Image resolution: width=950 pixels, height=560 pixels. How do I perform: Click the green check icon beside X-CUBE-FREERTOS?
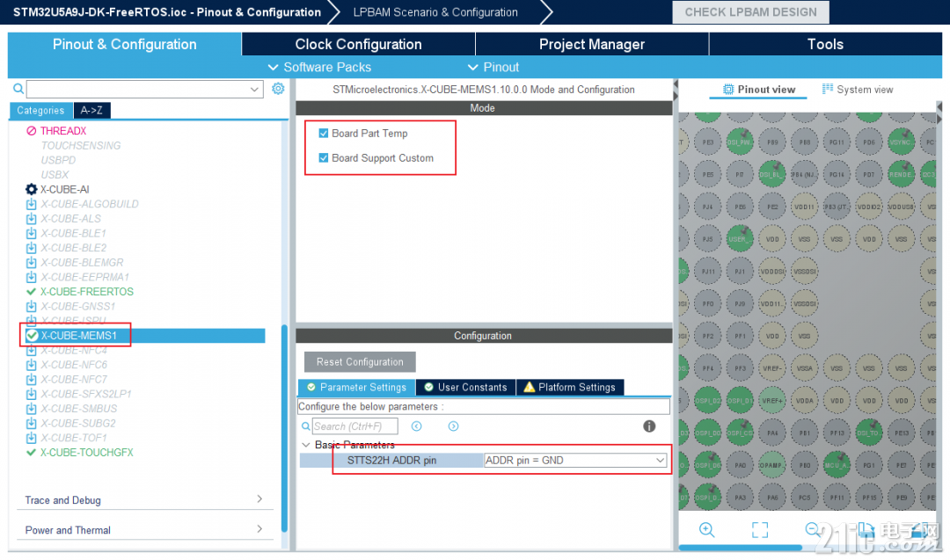32,292
